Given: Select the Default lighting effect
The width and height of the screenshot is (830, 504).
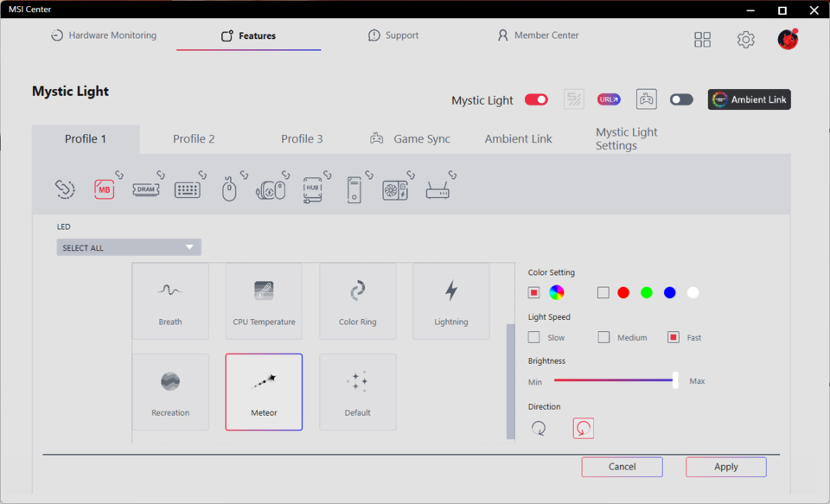Looking at the screenshot, I should pos(357,392).
